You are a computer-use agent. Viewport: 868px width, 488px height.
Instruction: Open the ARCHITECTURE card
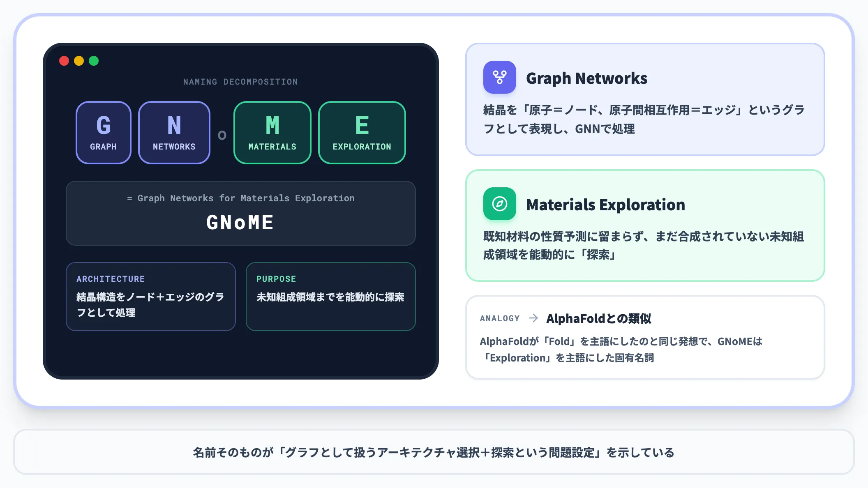(151, 297)
